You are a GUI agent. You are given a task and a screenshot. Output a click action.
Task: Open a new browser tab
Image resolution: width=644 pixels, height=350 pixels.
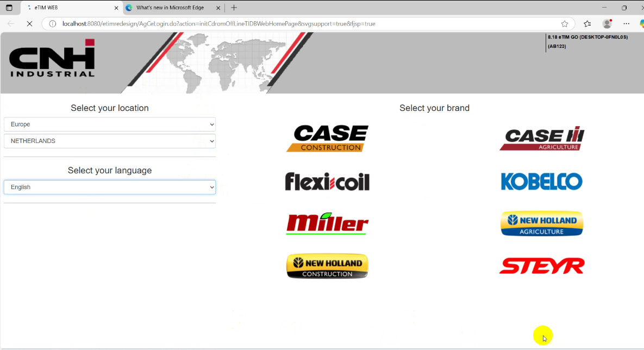tap(234, 8)
